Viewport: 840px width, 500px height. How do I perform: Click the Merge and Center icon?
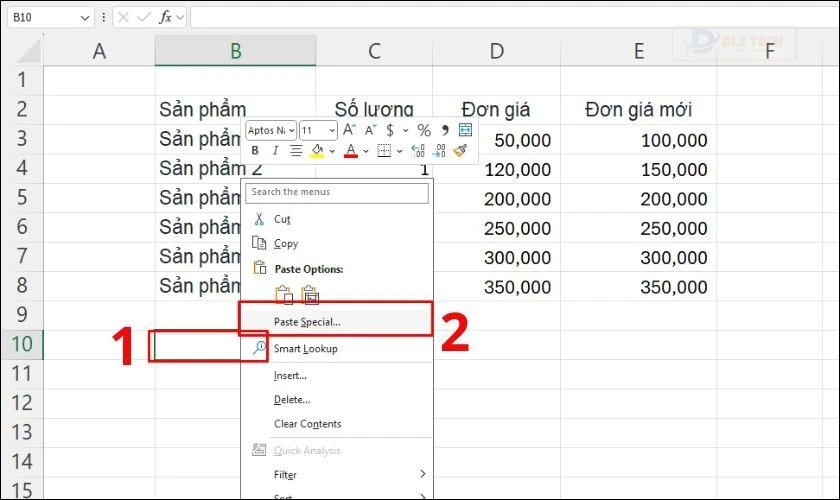(465, 130)
